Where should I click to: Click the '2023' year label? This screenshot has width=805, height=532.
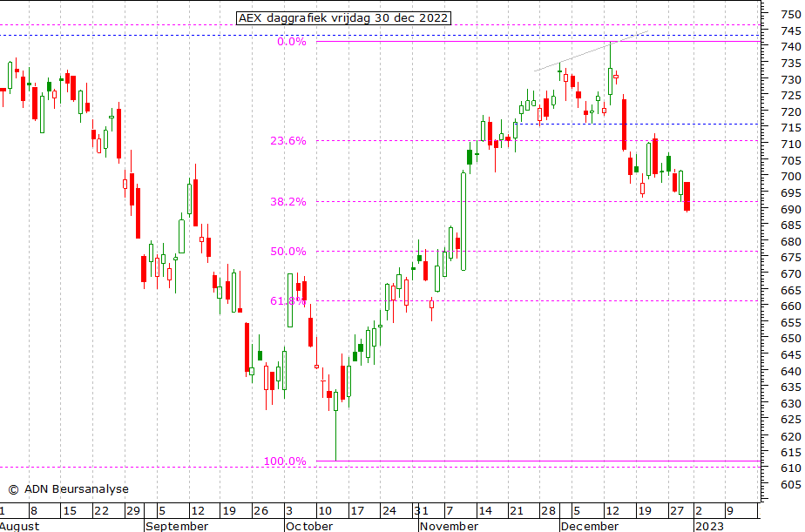click(709, 527)
